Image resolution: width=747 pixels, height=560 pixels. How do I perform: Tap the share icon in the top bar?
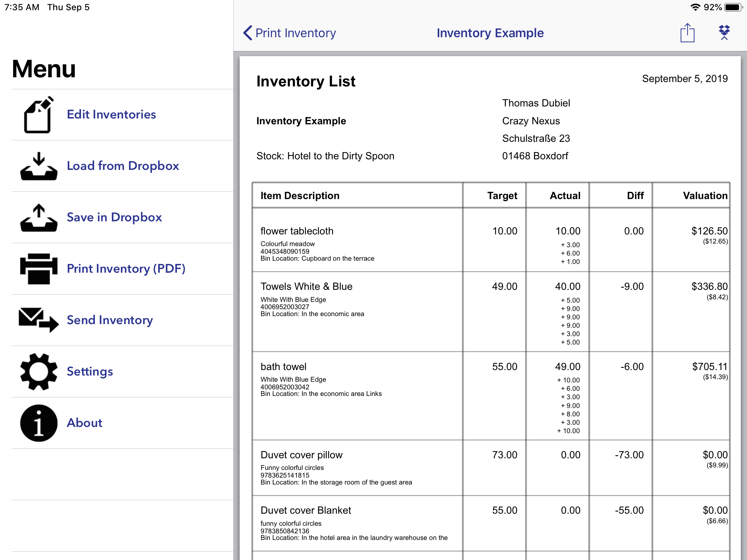point(687,33)
